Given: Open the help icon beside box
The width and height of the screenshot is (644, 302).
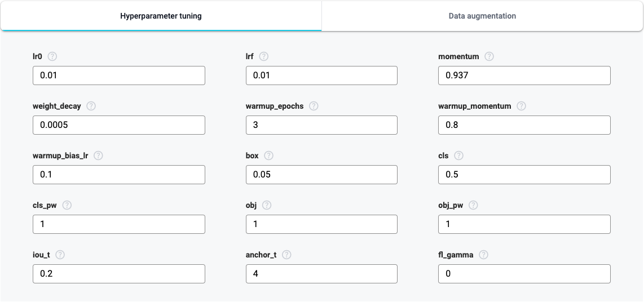Looking at the screenshot, I should click(268, 156).
